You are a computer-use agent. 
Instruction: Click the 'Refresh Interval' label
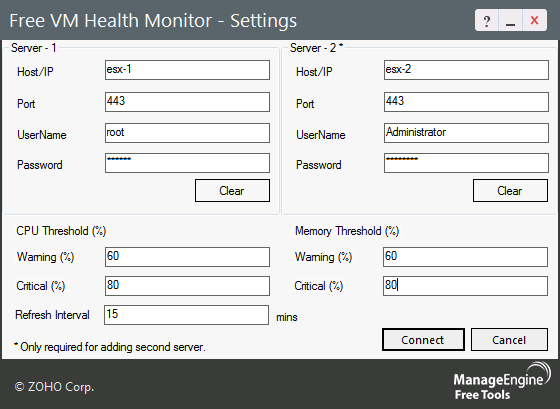(52, 315)
